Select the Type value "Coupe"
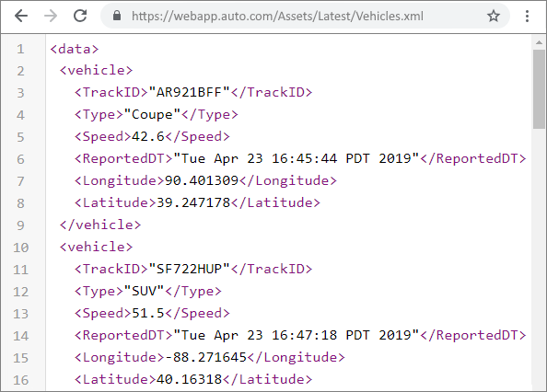547x392 pixels. click(152, 115)
